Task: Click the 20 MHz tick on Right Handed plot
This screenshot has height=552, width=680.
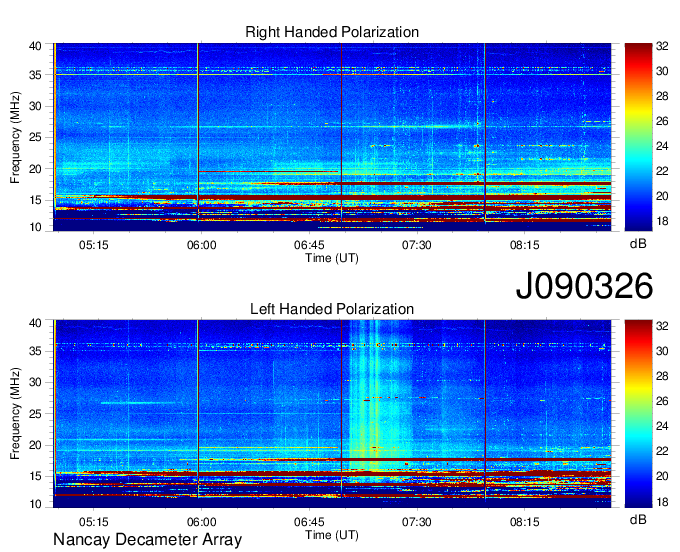Action: [x=35, y=169]
